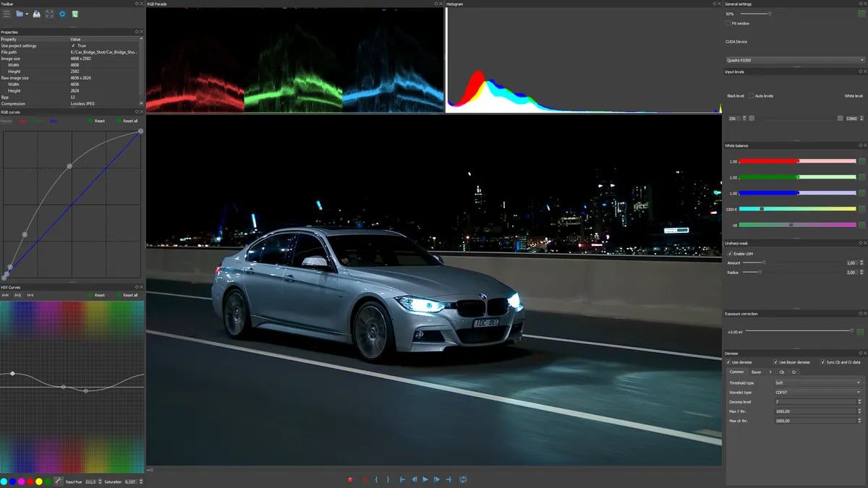Select the save/export icon in the Toolbar

(x=36, y=14)
